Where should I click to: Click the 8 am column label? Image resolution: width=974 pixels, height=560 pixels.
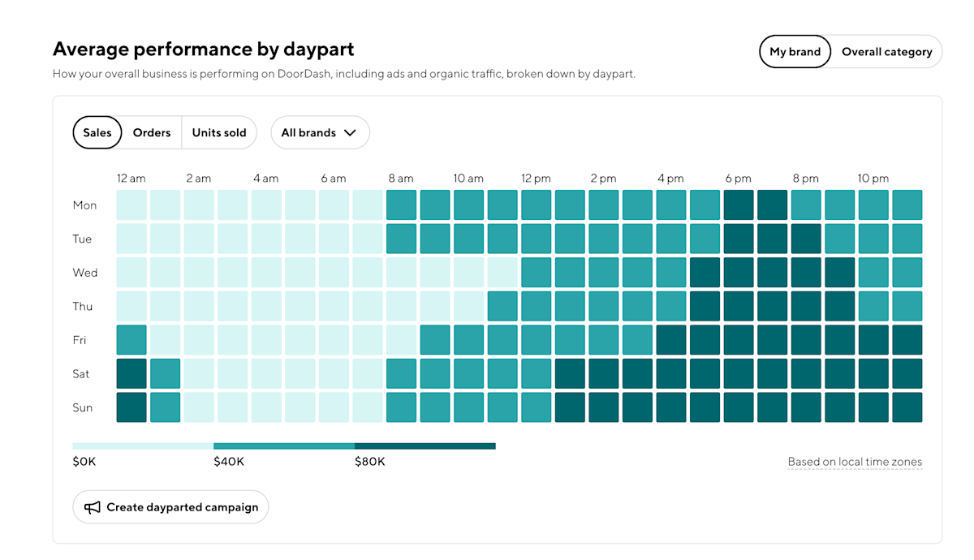coord(400,179)
